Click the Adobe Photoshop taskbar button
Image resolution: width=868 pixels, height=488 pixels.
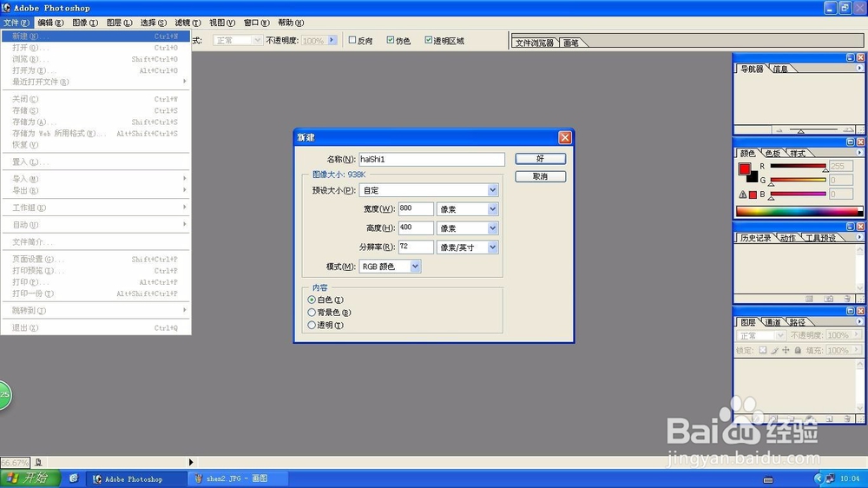click(x=137, y=478)
